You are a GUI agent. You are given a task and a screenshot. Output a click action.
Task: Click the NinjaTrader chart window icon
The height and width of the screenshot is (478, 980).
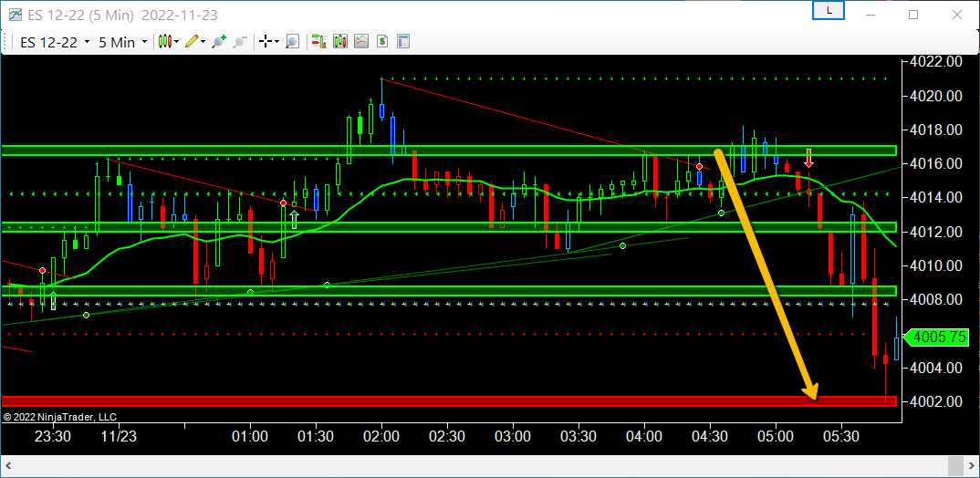coord(15,14)
